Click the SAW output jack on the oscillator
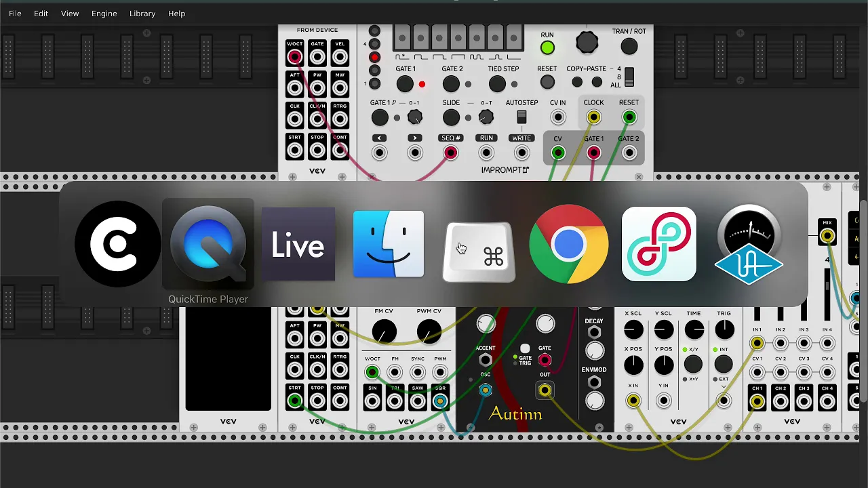 coord(418,402)
